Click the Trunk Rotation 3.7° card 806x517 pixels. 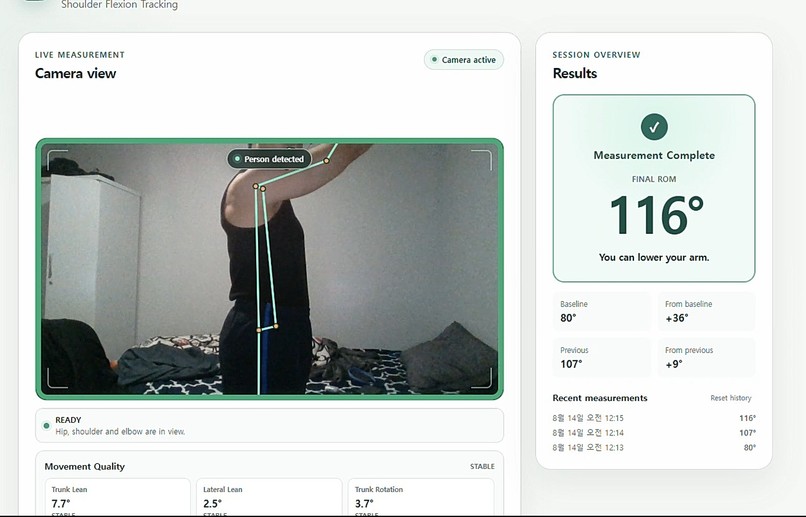coord(421,497)
